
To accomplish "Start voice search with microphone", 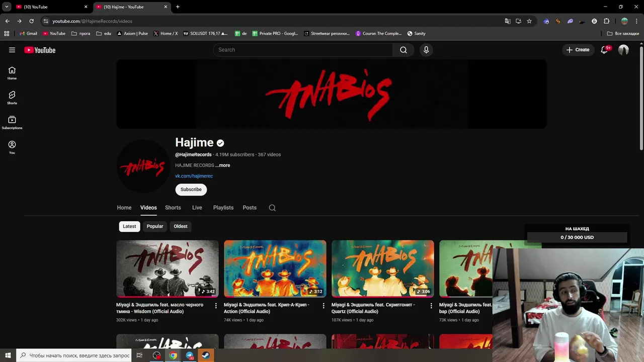I will (426, 50).
